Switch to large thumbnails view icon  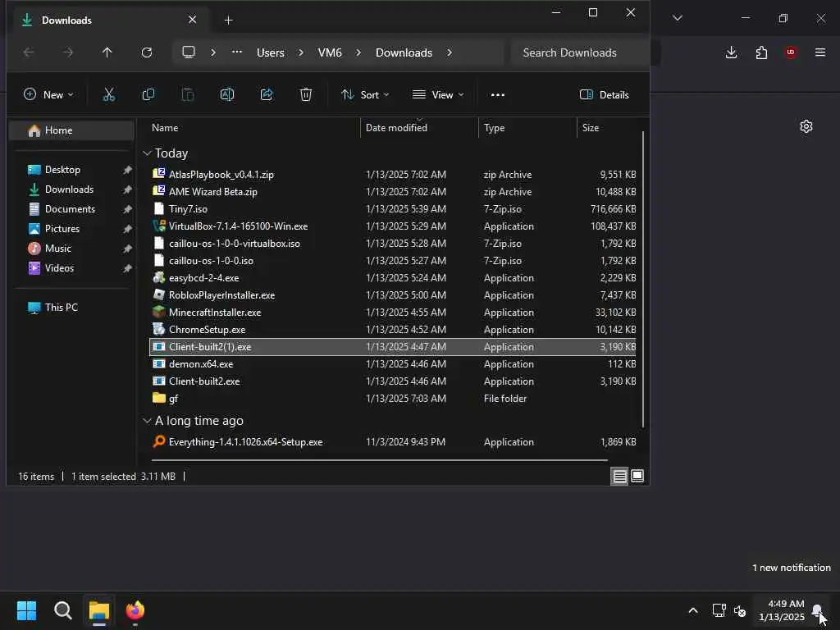[637, 476]
